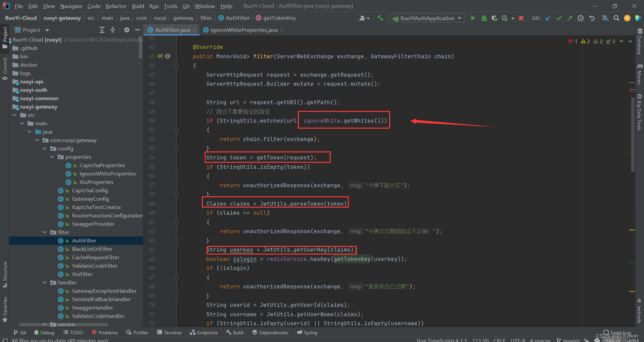Collapse the main folder
The height and width of the screenshot is (342, 644).
22,123
